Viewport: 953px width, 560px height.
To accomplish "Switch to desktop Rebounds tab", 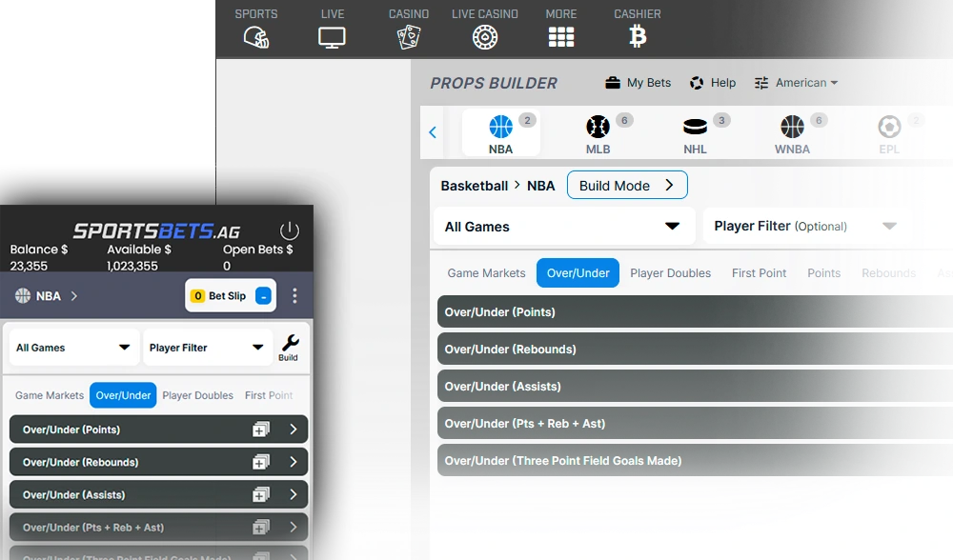I will point(888,273).
